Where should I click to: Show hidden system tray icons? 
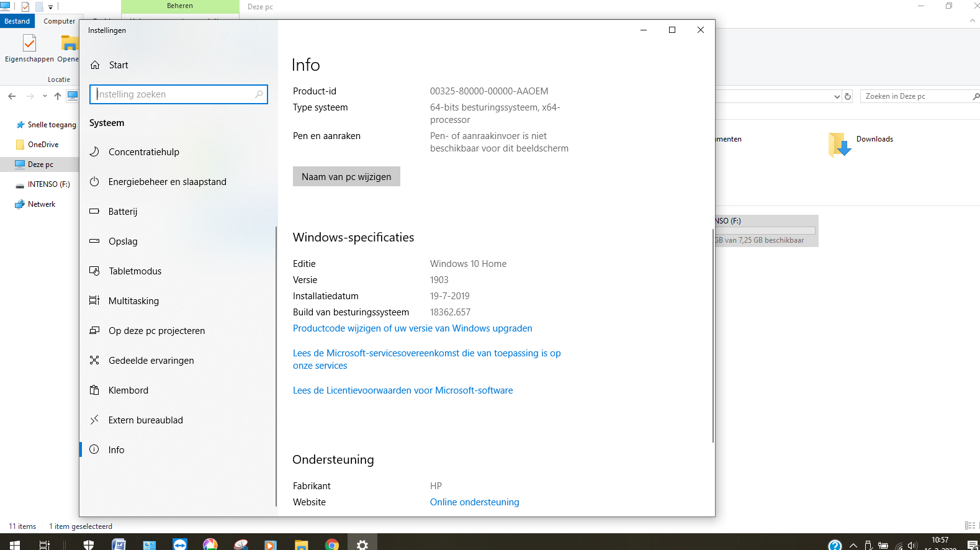tap(853, 545)
